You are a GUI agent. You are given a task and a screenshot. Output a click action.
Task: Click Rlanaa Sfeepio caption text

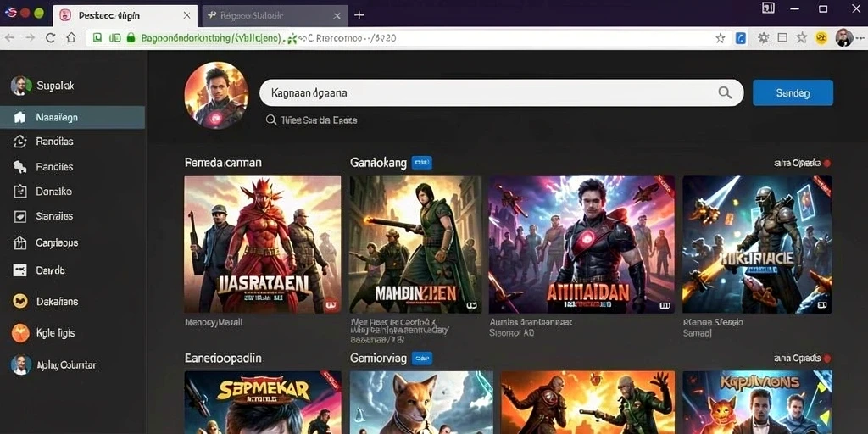(712, 322)
